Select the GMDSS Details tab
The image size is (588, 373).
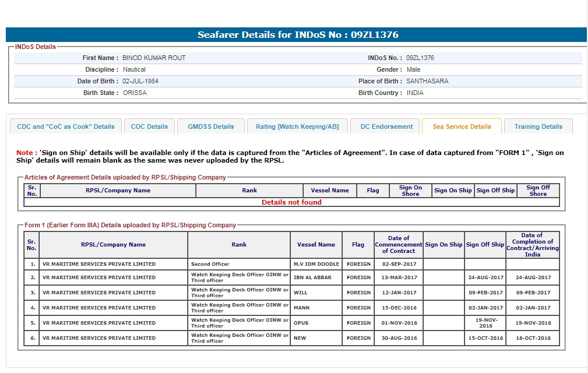click(x=210, y=126)
